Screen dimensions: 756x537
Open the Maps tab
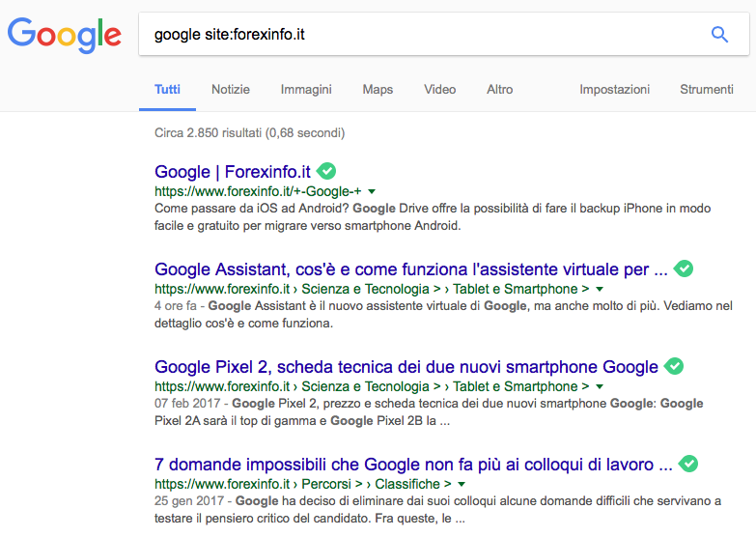coord(378,89)
